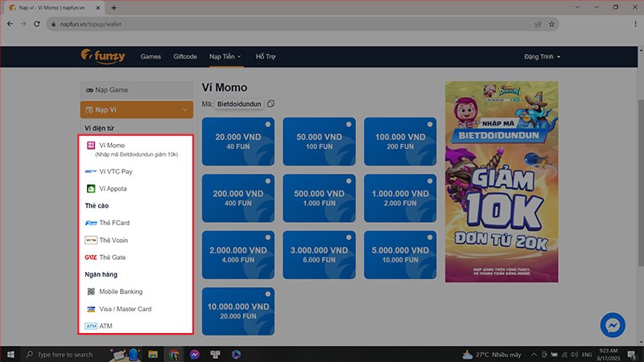Select the 100.000 VND radio option
644x362 pixels.
[430, 125]
